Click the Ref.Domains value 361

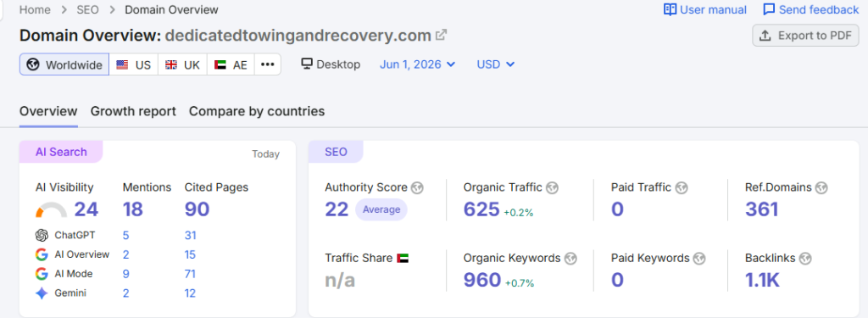coord(762,209)
